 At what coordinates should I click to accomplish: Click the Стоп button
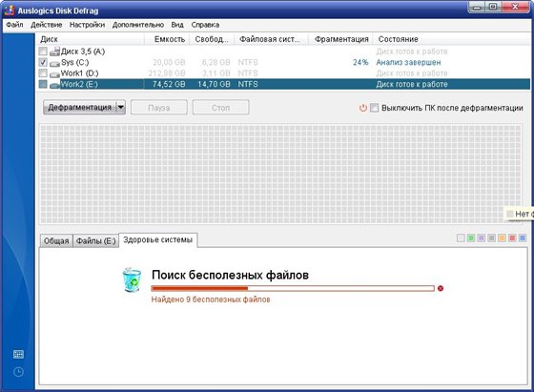pyautogui.click(x=220, y=108)
